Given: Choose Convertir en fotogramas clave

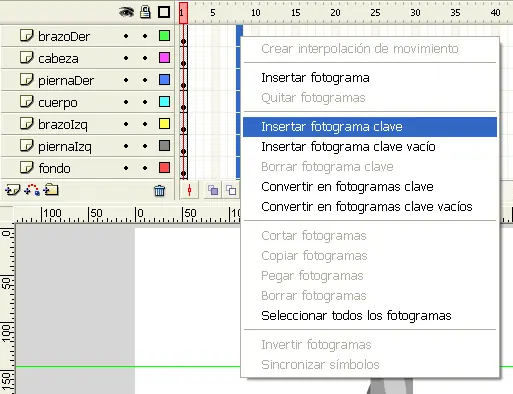Looking at the screenshot, I should click(x=370, y=187).
